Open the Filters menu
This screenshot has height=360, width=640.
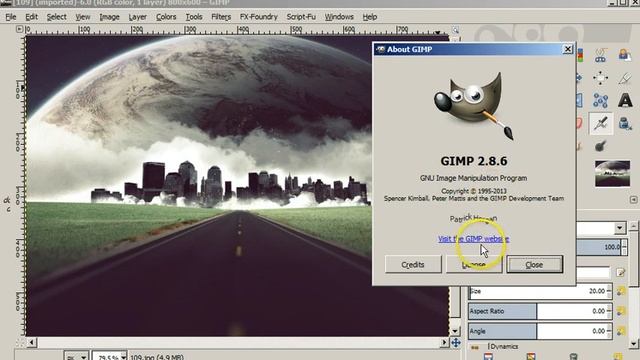click(221, 17)
